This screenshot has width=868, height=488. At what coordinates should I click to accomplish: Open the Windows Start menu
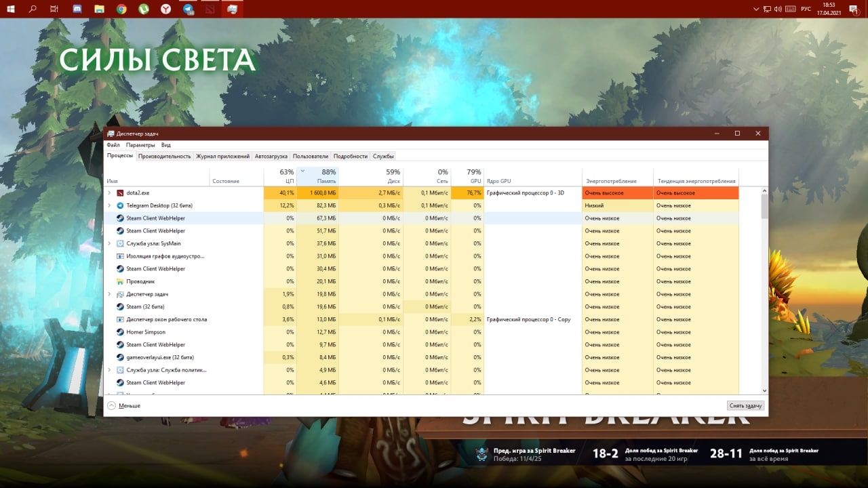11,9
